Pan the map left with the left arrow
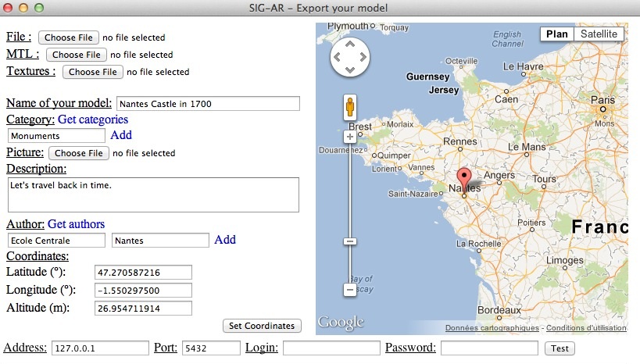Viewport: 640px width, 364px height. point(337,57)
